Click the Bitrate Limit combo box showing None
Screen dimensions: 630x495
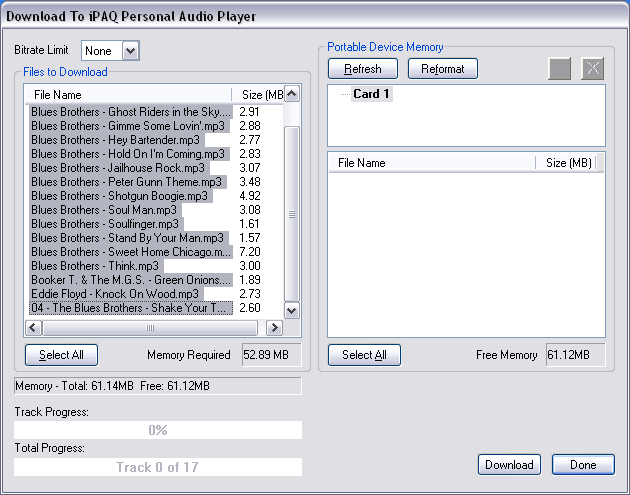click(x=110, y=51)
